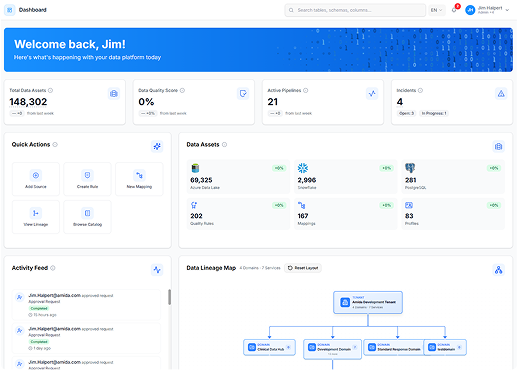Select the Standard Response Domain node

(394, 347)
